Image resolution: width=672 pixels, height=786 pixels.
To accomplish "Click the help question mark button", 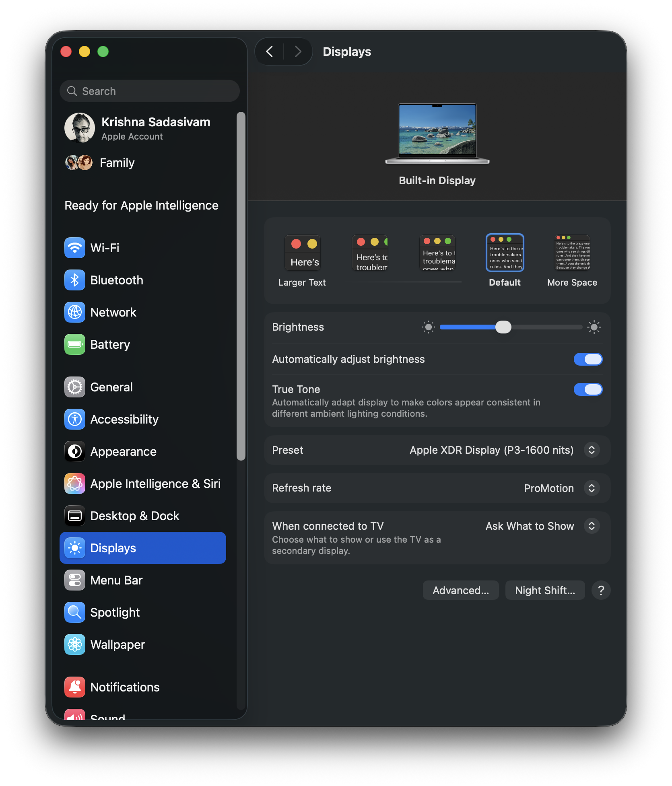I will coord(601,590).
